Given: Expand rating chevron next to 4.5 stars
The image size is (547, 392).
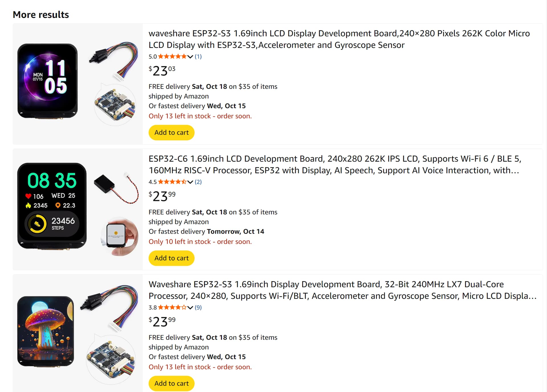Looking at the screenshot, I should [190, 182].
